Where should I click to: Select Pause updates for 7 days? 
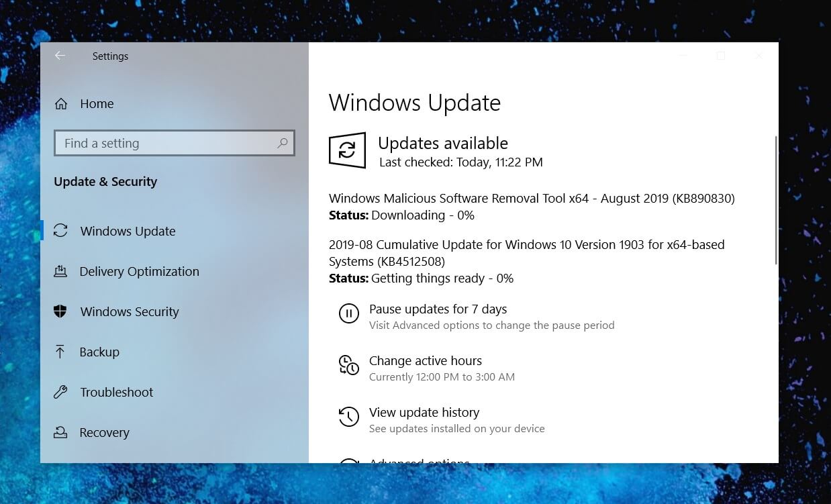point(438,309)
